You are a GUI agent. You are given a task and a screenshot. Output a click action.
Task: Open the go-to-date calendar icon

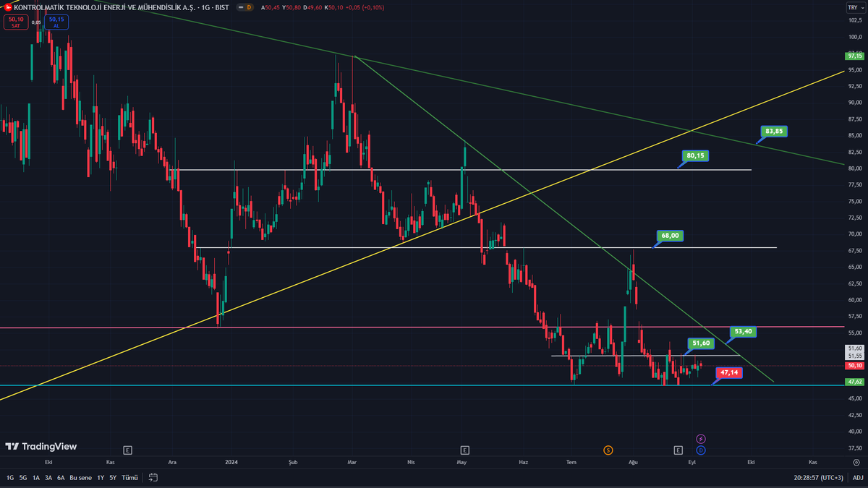click(153, 478)
